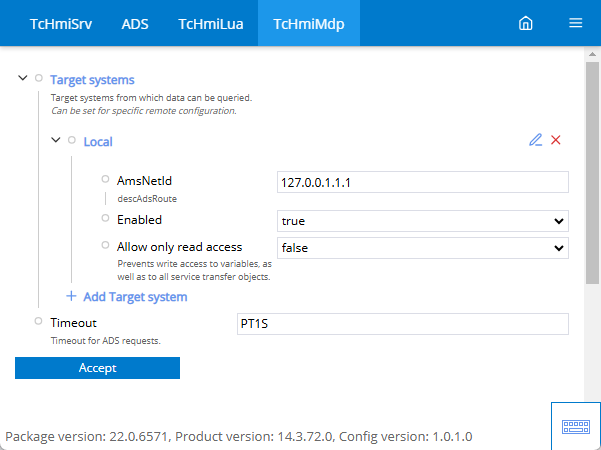Open the hamburger menu
Screen dimensions: 601x450
575,23
